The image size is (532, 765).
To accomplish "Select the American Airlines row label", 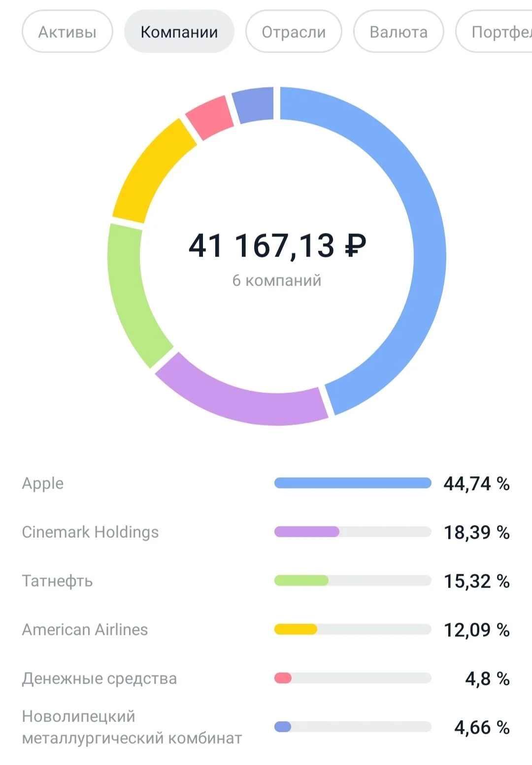I will (85, 630).
